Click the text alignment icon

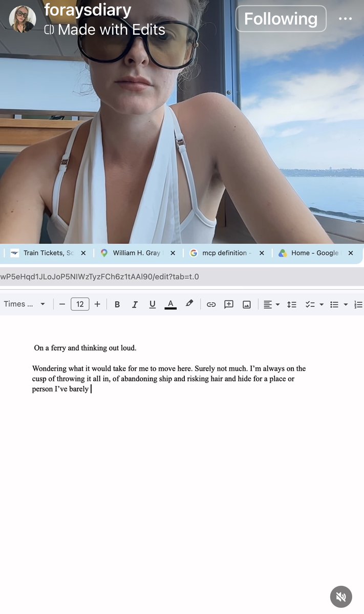(x=268, y=304)
